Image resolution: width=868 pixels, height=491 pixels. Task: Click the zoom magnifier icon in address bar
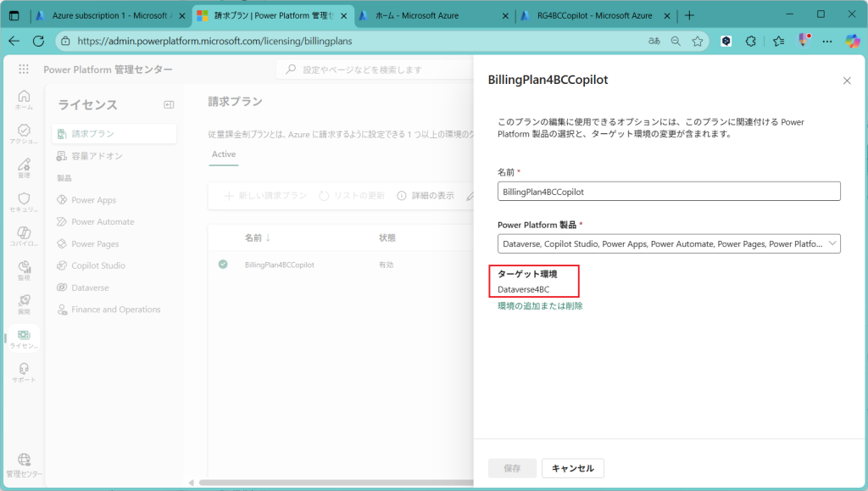coord(676,41)
